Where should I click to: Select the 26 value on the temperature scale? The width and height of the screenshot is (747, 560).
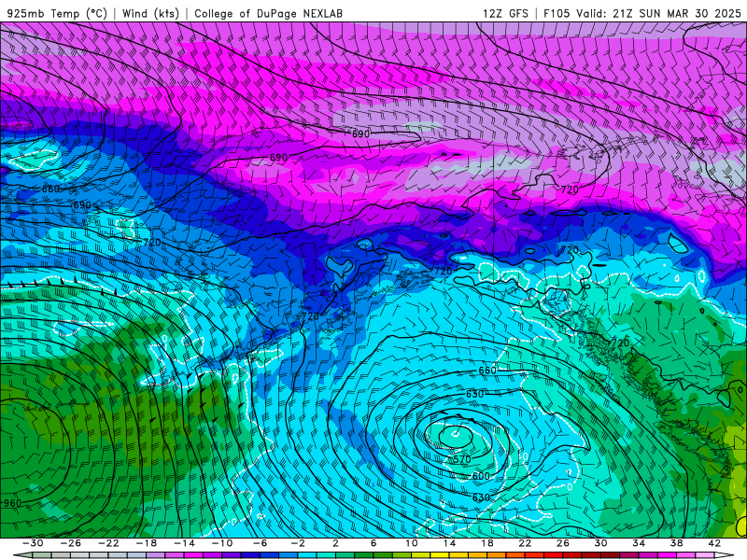tap(563, 543)
